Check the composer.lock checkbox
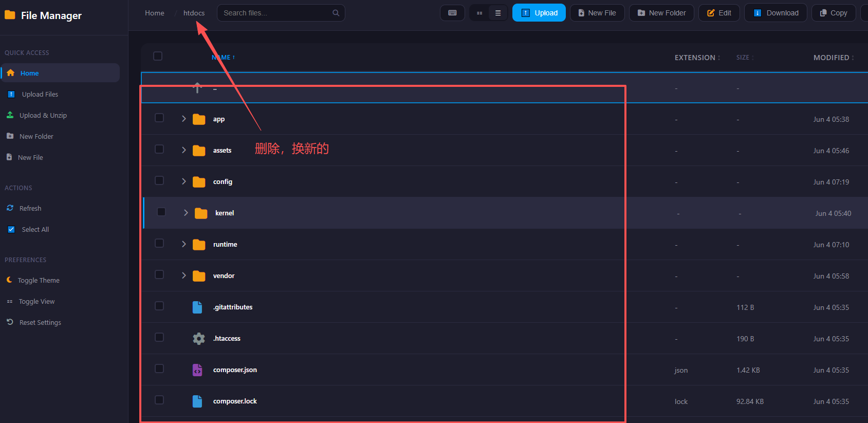Screen dimensions: 868x423 tap(159, 400)
